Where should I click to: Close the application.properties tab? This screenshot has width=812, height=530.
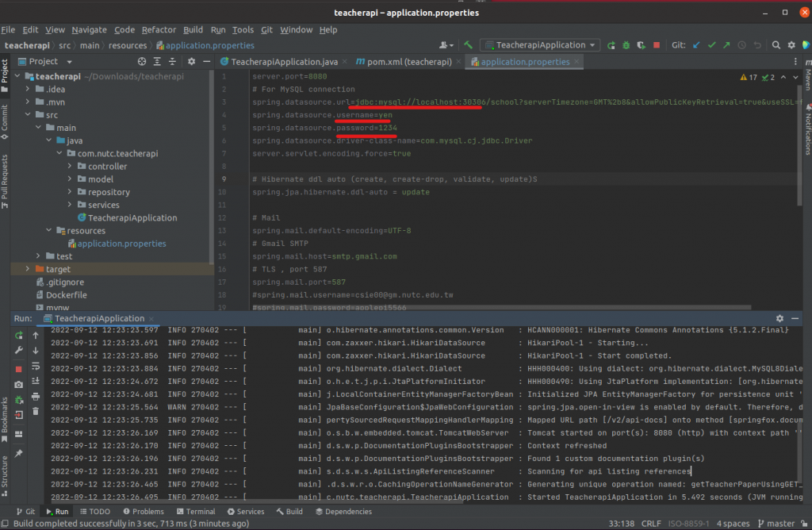point(576,62)
